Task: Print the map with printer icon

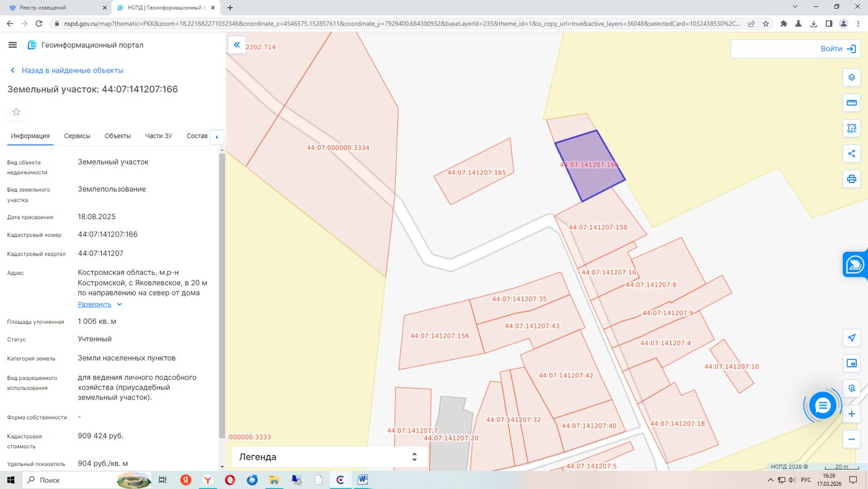Action: click(851, 179)
